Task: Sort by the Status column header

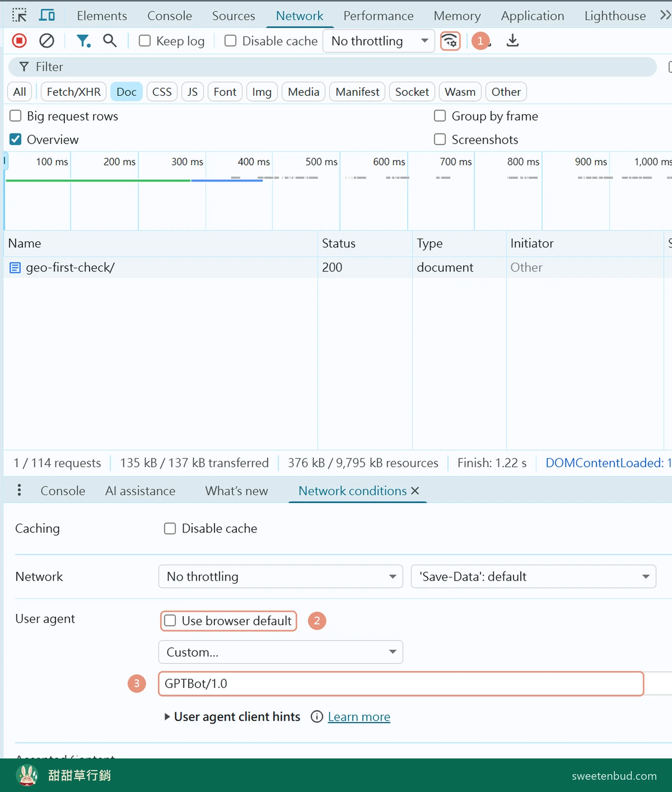Action: point(365,243)
